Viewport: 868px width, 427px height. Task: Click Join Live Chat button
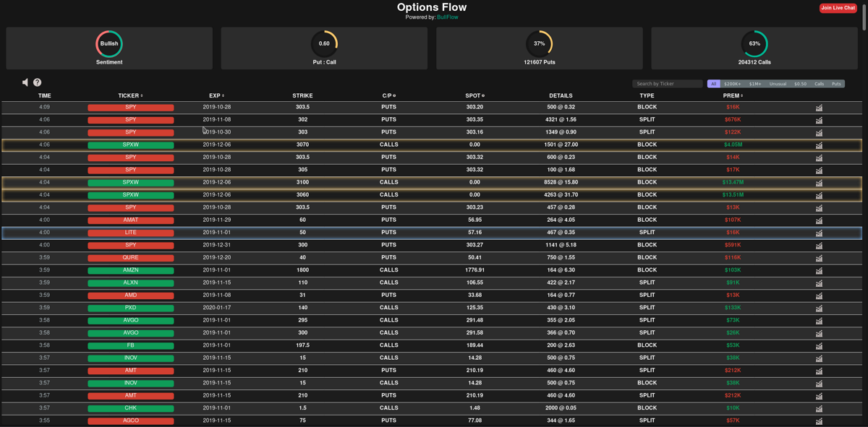coord(838,8)
